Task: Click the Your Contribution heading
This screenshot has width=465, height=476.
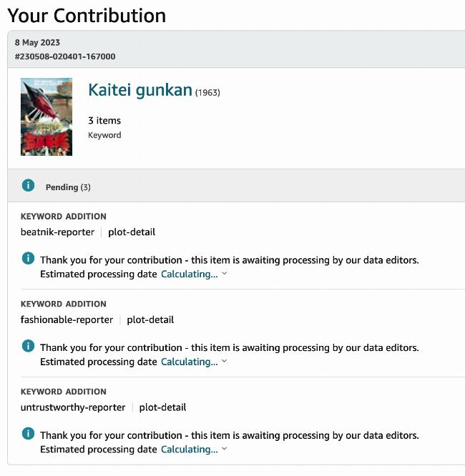Action: coord(87,16)
